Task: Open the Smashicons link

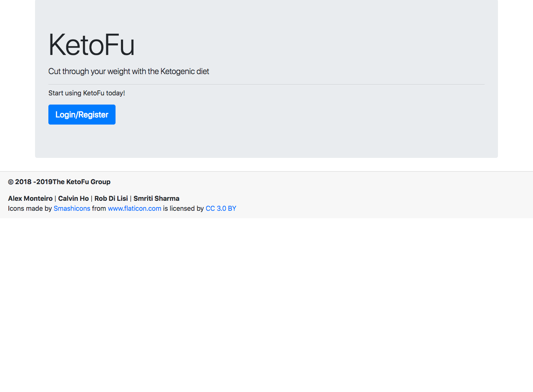Action: 72,208
